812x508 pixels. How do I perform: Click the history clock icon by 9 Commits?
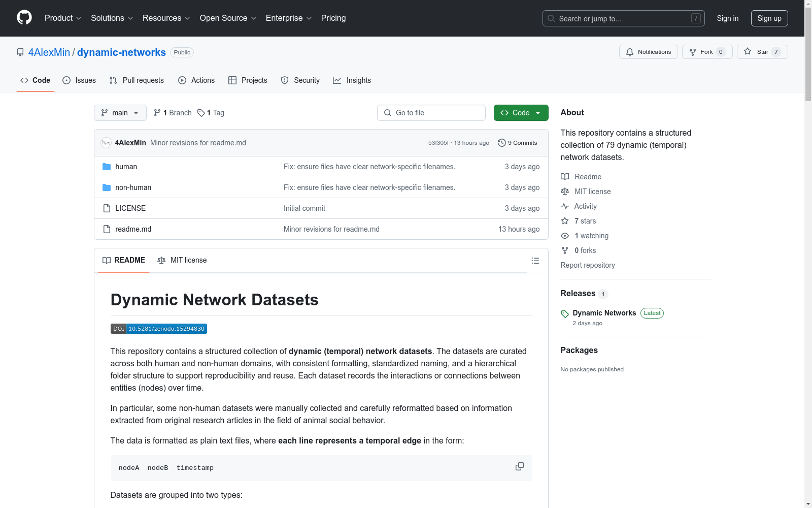tap(502, 143)
